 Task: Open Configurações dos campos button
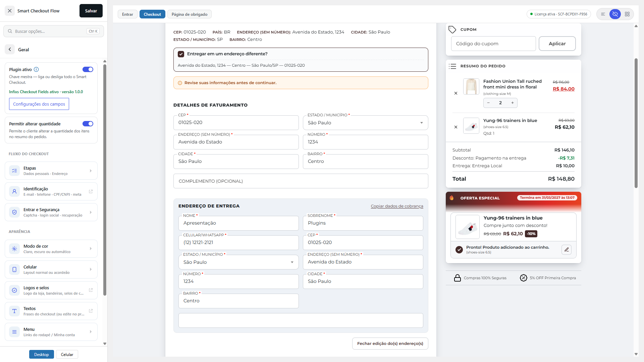coord(39,104)
